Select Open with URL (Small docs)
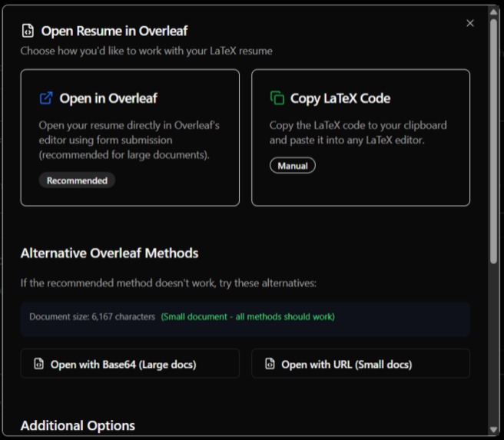The width and height of the screenshot is (504, 440). (360, 363)
